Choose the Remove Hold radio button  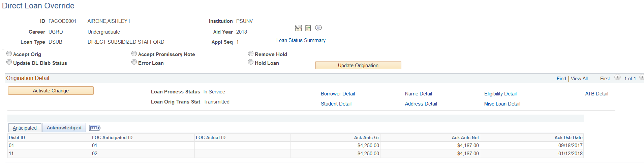point(251,54)
